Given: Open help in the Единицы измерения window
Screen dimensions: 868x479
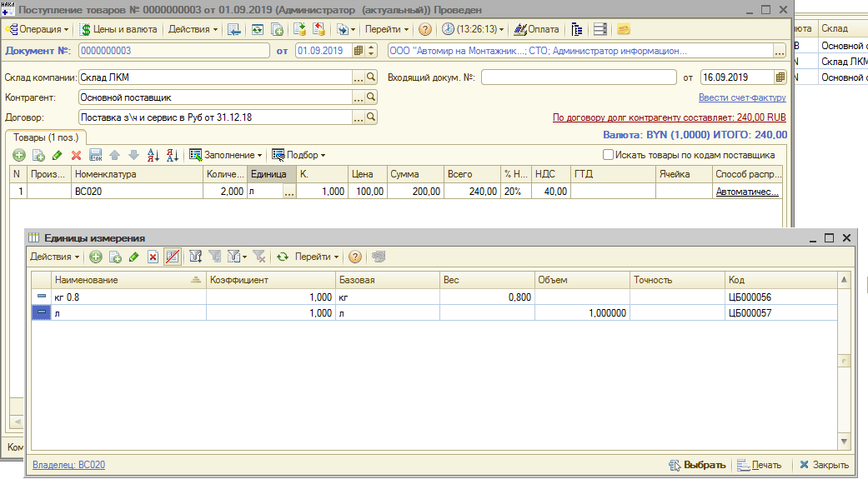Looking at the screenshot, I should pyautogui.click(x=355, y=257).
